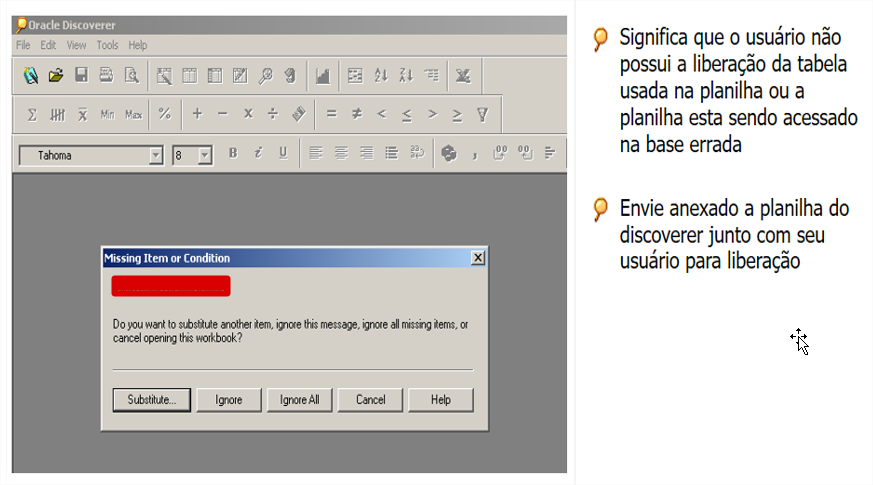Sort descending with the Z-A icon
The image size is (873, 485).
coord(406,75)
